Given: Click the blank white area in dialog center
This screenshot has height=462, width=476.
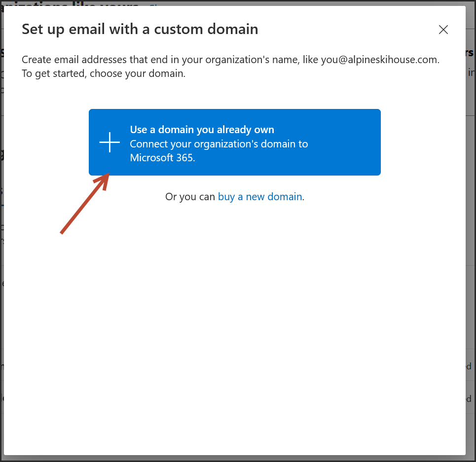Looking at the screenshot, I should pos(234,320).
